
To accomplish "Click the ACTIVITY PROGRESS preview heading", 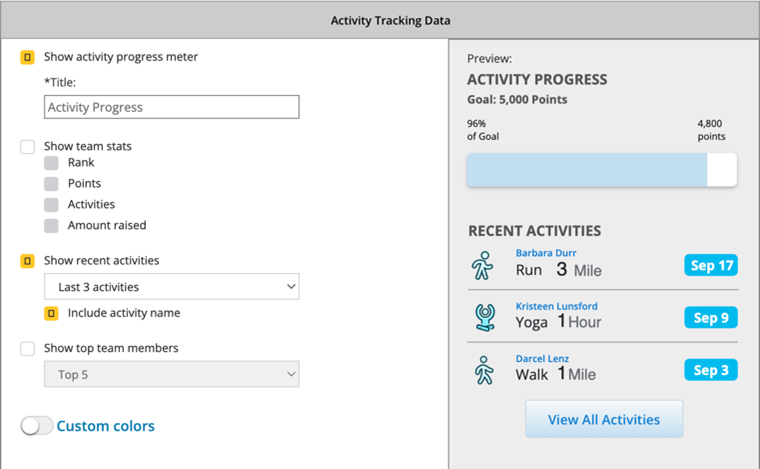I will pyautogui.click(x=537, y=79).
